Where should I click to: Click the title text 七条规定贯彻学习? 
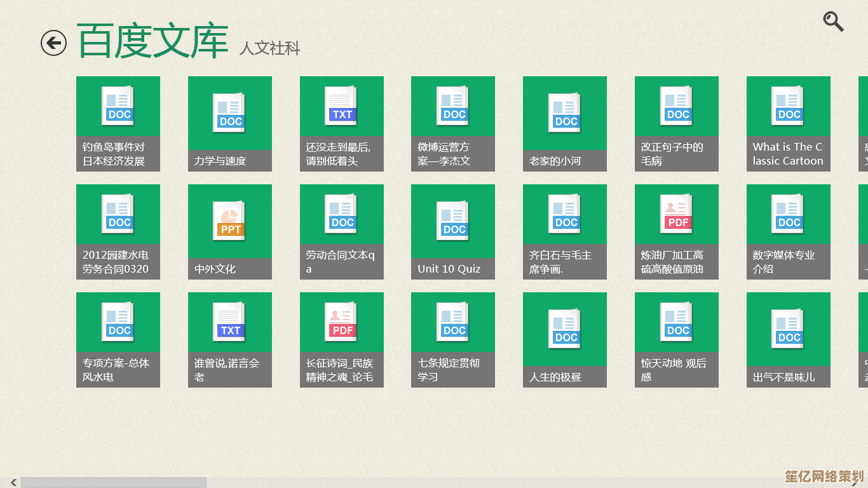click(449, 370)
